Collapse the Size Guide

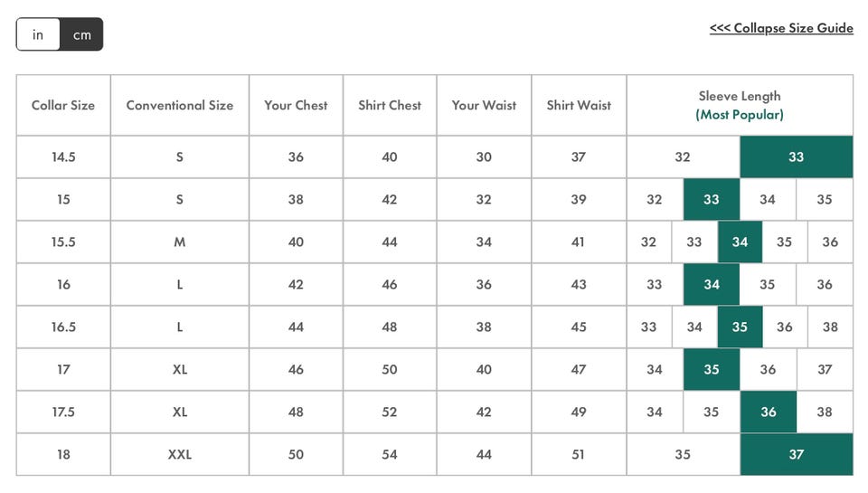(x=781, y=28)
